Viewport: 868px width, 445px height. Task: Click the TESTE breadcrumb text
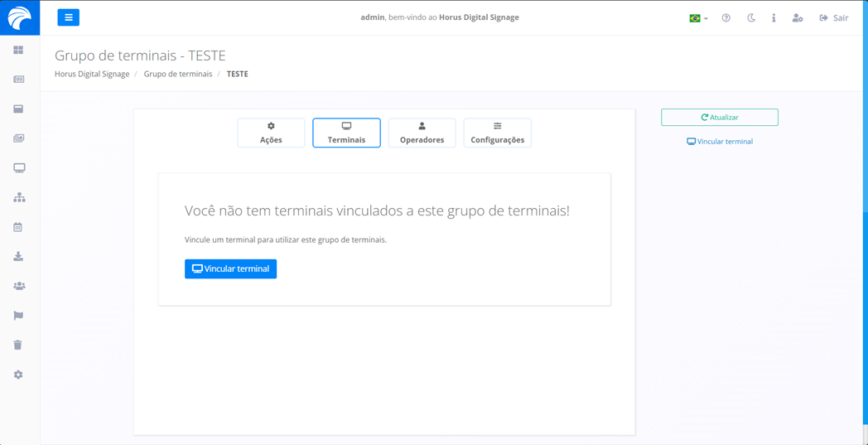238,74
